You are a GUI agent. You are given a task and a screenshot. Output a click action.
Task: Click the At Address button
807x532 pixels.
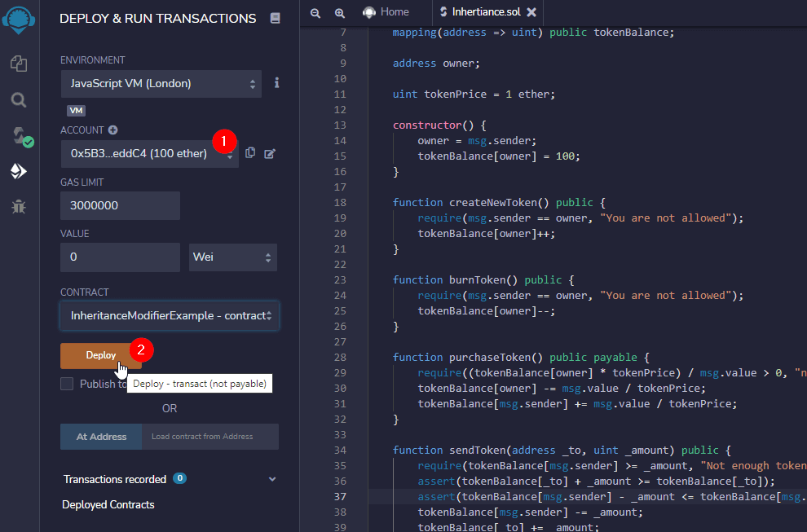pos(101,437)
